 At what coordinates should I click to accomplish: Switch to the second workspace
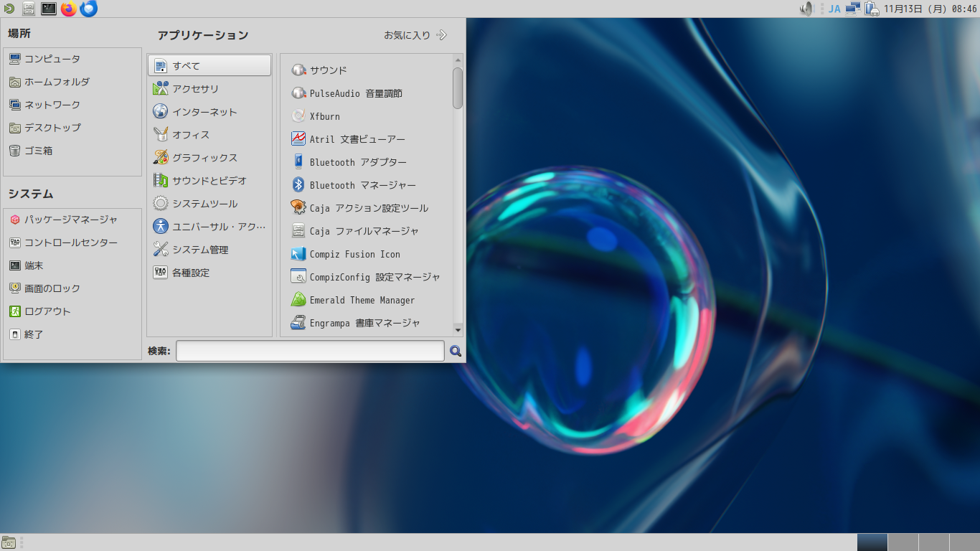click(x=903, y=542)
